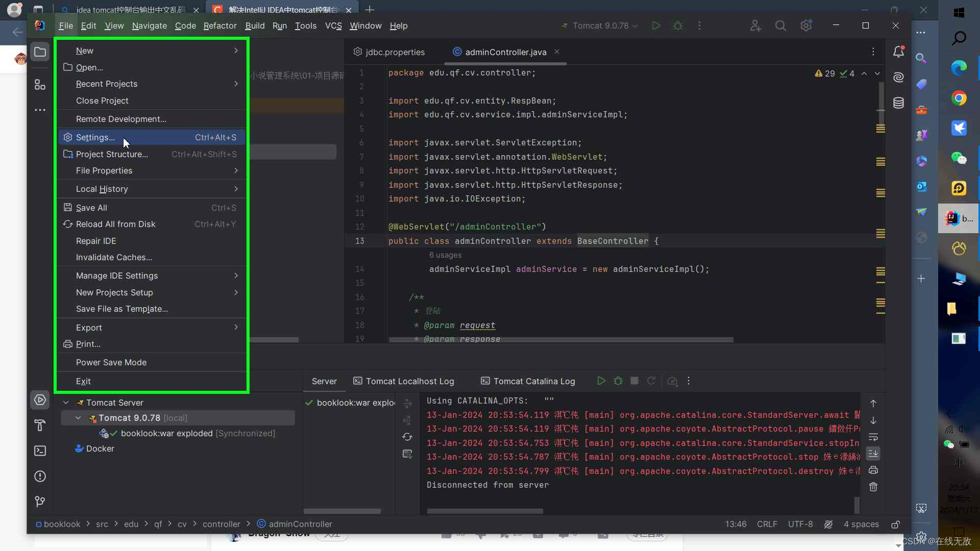Open Search Everywhere magnifier
The height and width of the screenshot is (551, 980).
[780, 26]
